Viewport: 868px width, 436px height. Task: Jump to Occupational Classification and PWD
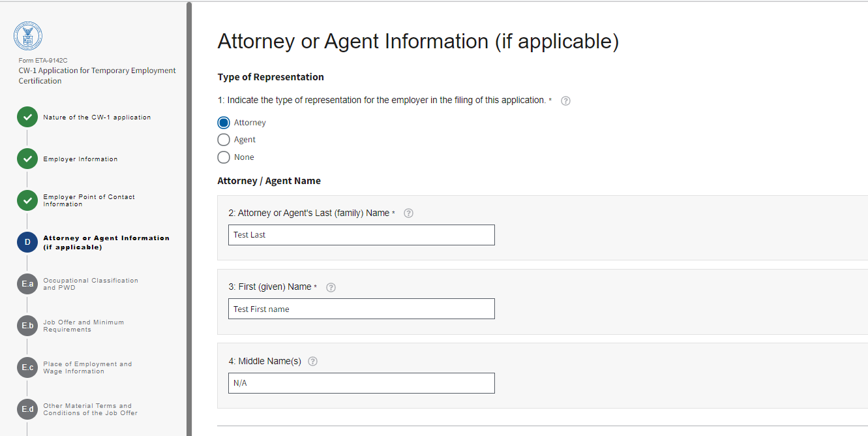(x=91, y=284)
